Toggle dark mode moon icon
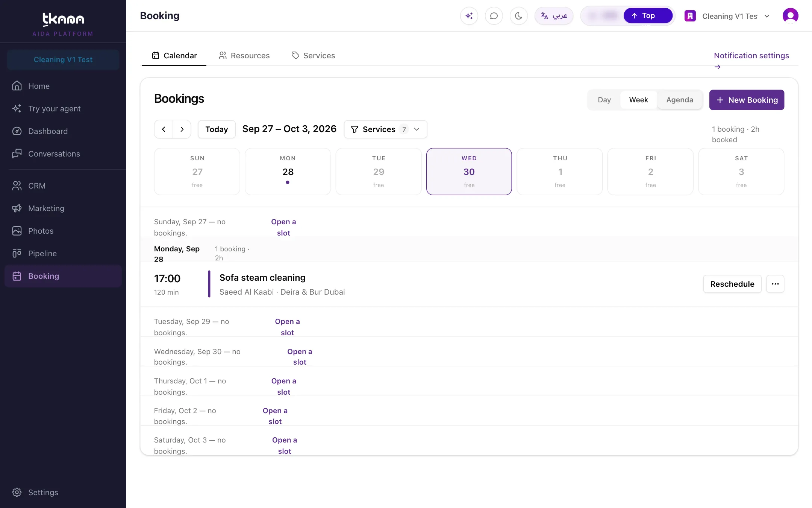812x508 pixels. 518,16
